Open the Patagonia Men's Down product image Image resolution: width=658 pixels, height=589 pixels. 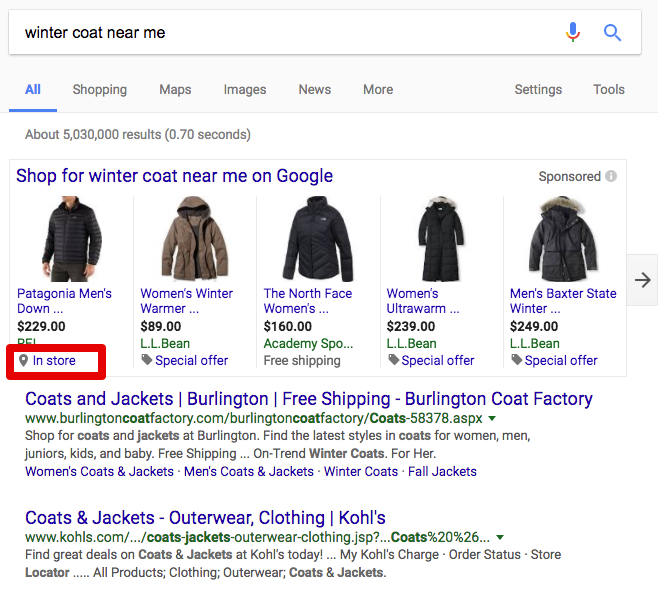[72, 239]
